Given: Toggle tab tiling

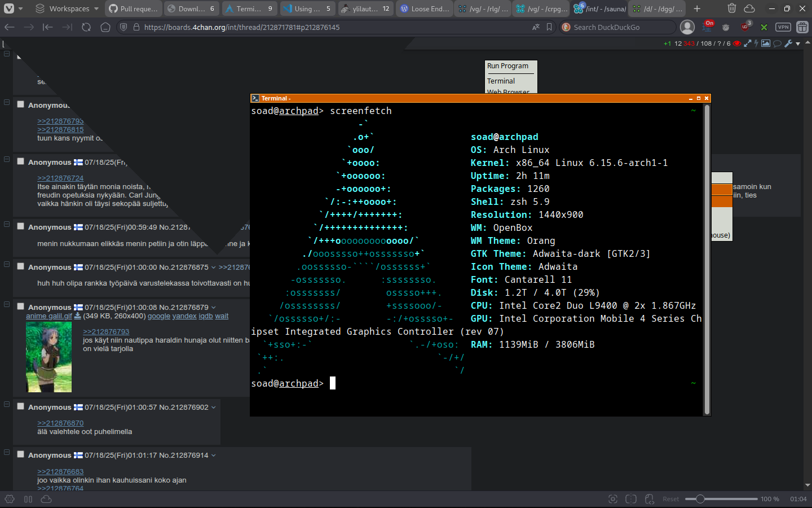Looking at the screenshot, I should (x=631, y=499).
